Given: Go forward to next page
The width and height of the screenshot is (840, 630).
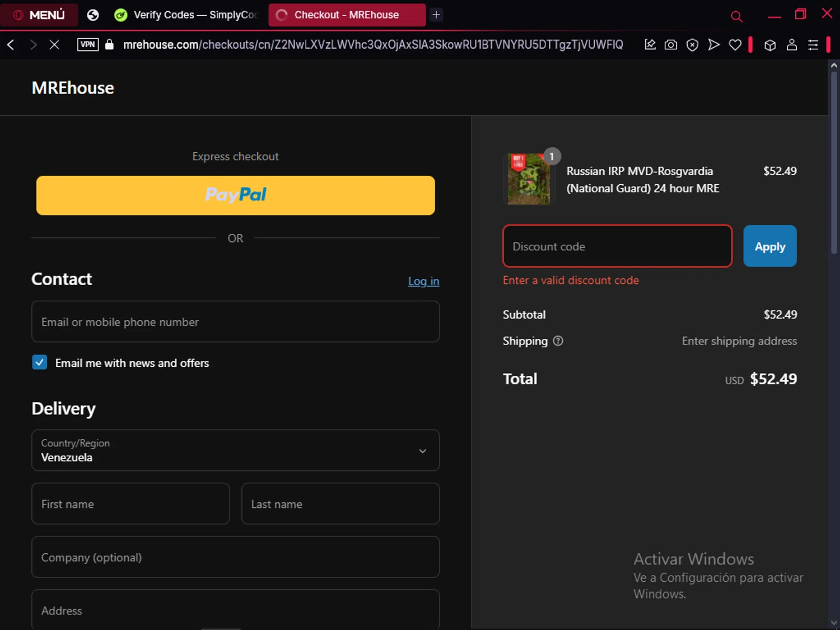Looking at the screenshot, I should tap(33, 45).
